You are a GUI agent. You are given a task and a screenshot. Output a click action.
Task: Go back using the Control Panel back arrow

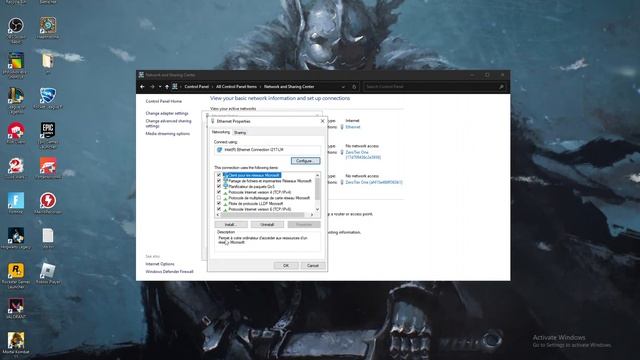point(142,87)
